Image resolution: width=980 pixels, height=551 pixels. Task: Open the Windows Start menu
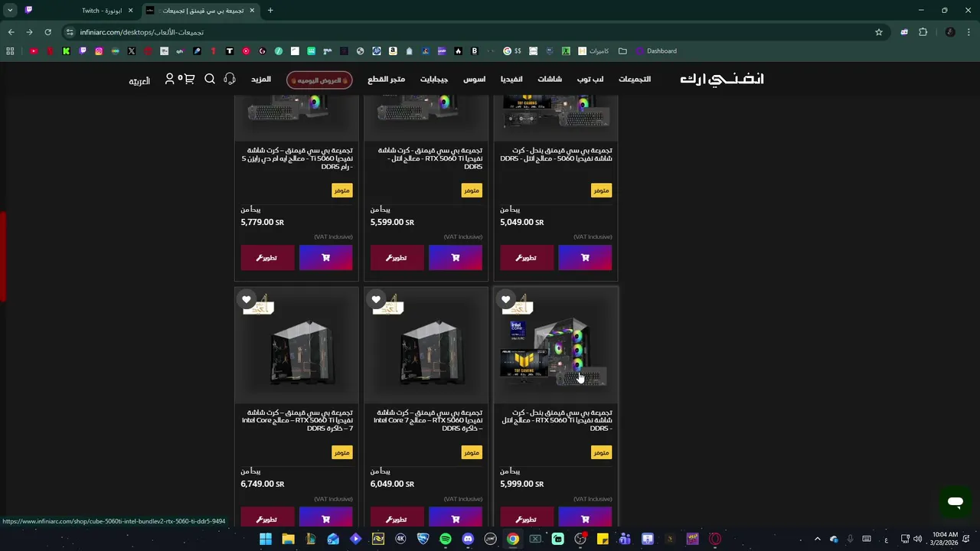click(266, 539)
